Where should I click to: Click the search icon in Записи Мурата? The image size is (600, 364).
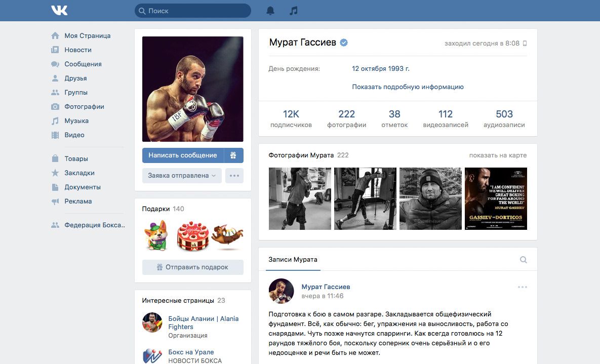524,260
